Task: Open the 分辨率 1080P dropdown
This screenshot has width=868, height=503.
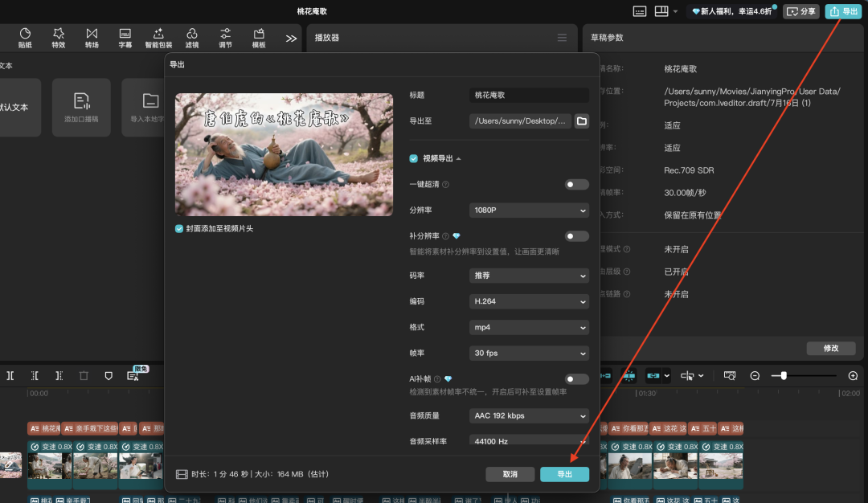Action: click(x=529, y=210)
